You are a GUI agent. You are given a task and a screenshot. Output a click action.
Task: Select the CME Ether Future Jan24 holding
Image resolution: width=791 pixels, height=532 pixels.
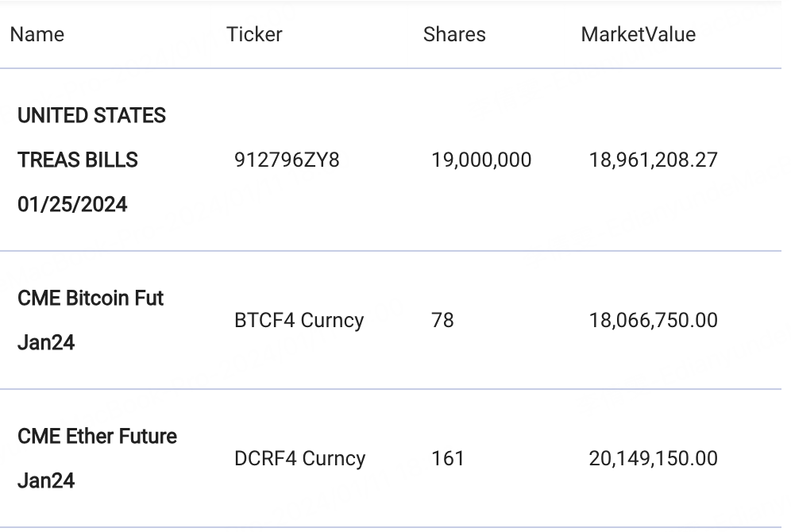[x=98, y=458]
